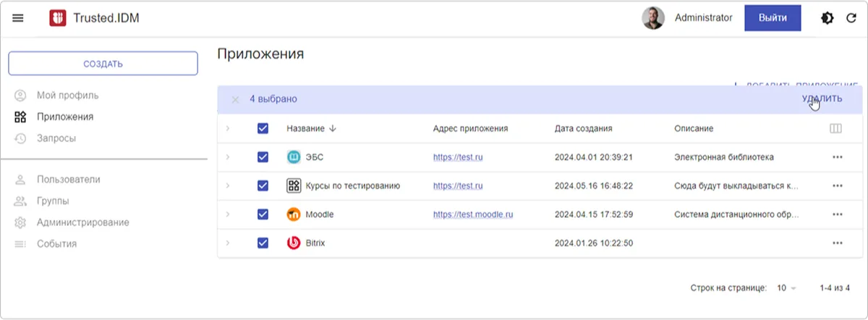
Task: Uncheck the Курсы по тестированию checkbox
Action: pyautogui.click(x=263, y=186)
